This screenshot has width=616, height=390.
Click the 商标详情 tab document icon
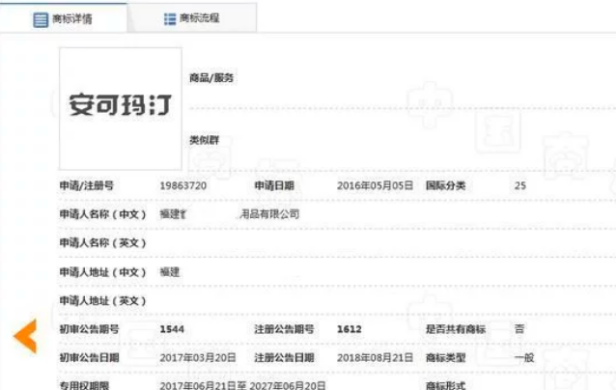point(40,20)
